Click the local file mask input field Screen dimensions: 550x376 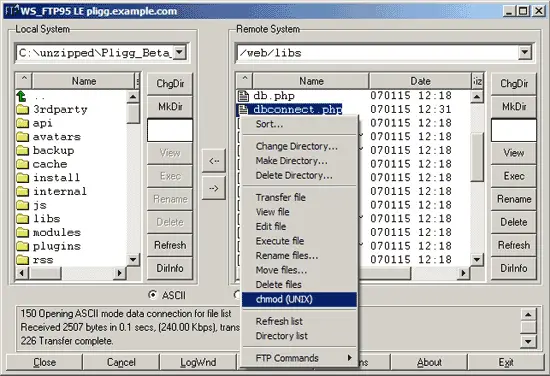170,130
